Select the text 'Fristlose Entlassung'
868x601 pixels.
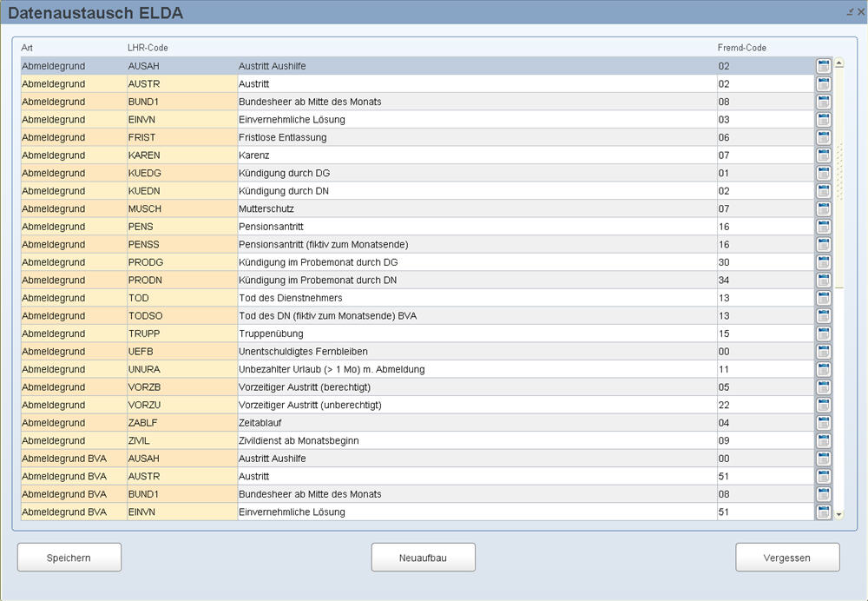282,137
